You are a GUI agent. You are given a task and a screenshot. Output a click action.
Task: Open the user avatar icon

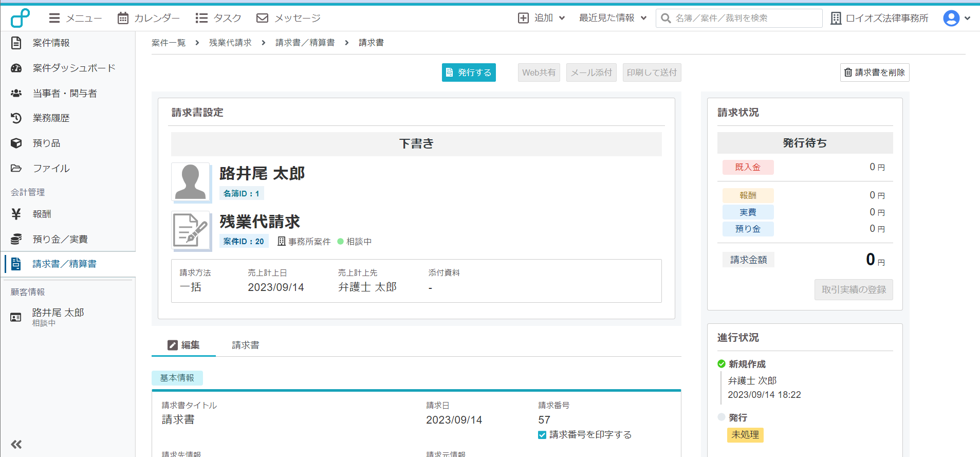951,18
